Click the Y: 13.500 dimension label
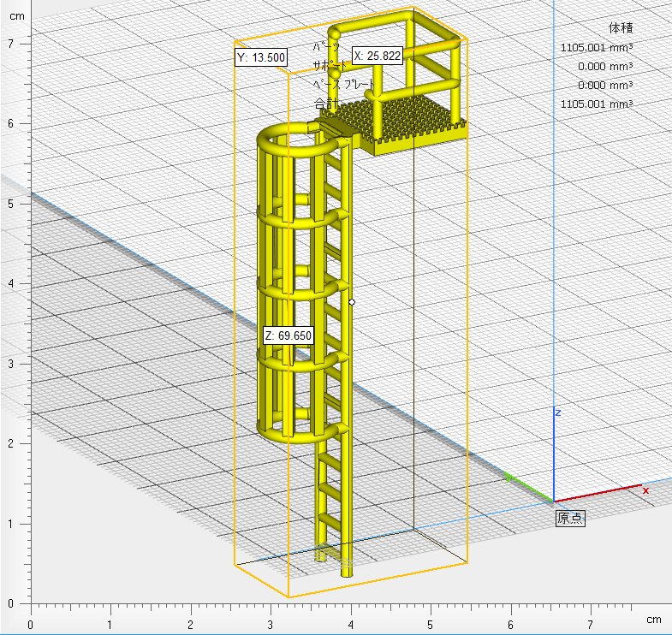This screenshot has width=672, height=635. 260,57
